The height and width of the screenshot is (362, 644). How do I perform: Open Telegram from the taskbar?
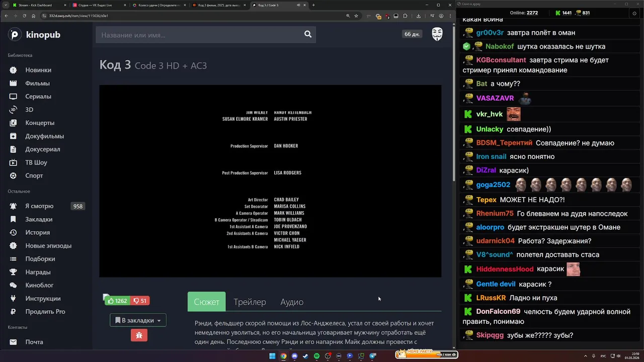tap(373, 356)
